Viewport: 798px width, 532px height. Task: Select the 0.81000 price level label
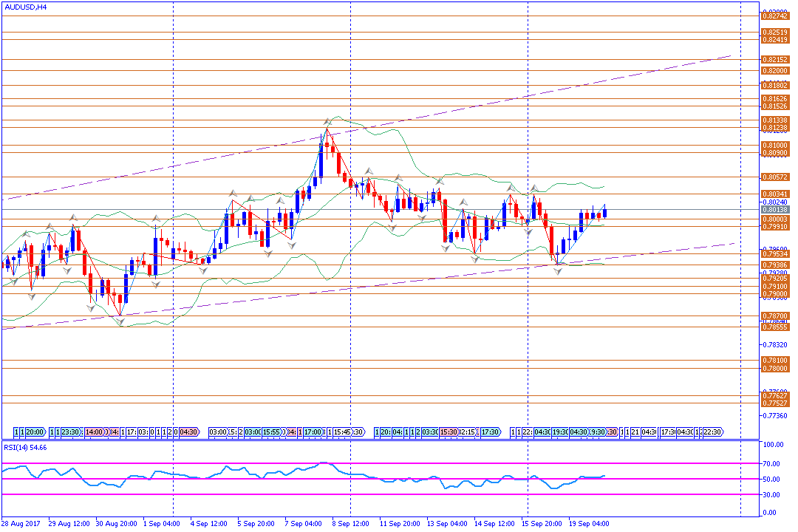(x=775, y=145)
